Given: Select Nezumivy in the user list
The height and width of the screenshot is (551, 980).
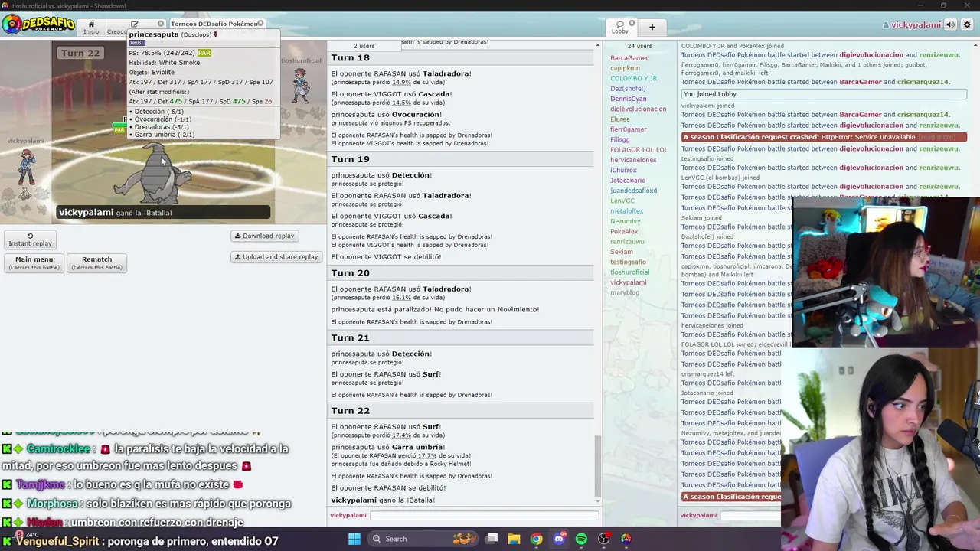Looking at the screenshot, I should pos(625,221).
